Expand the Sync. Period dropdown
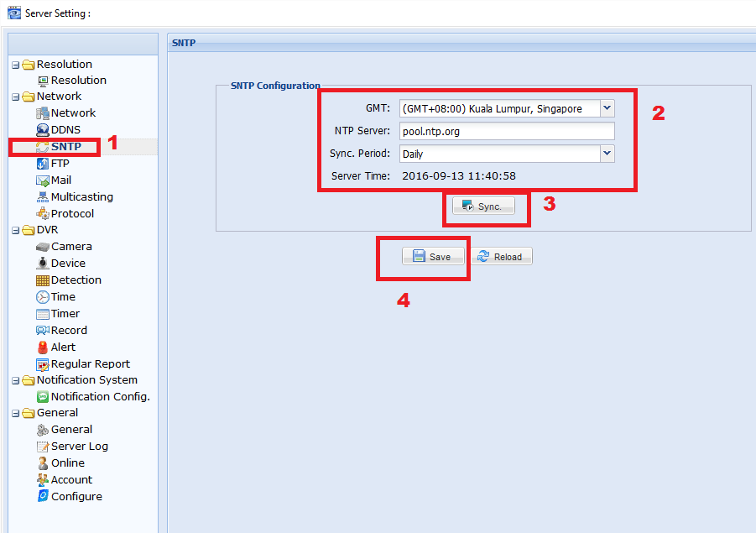This screenshot has width=756, height=533. pos(607,154)
